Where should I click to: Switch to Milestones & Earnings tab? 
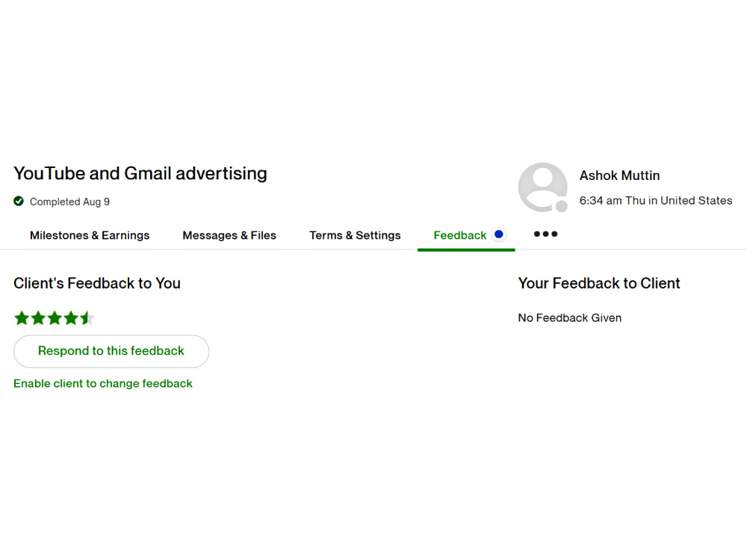90,235
